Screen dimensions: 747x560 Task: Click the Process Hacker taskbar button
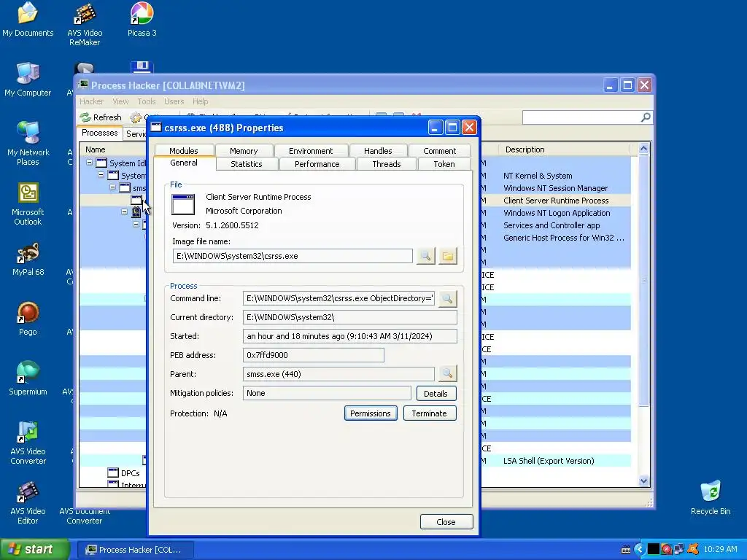point(135,550)
